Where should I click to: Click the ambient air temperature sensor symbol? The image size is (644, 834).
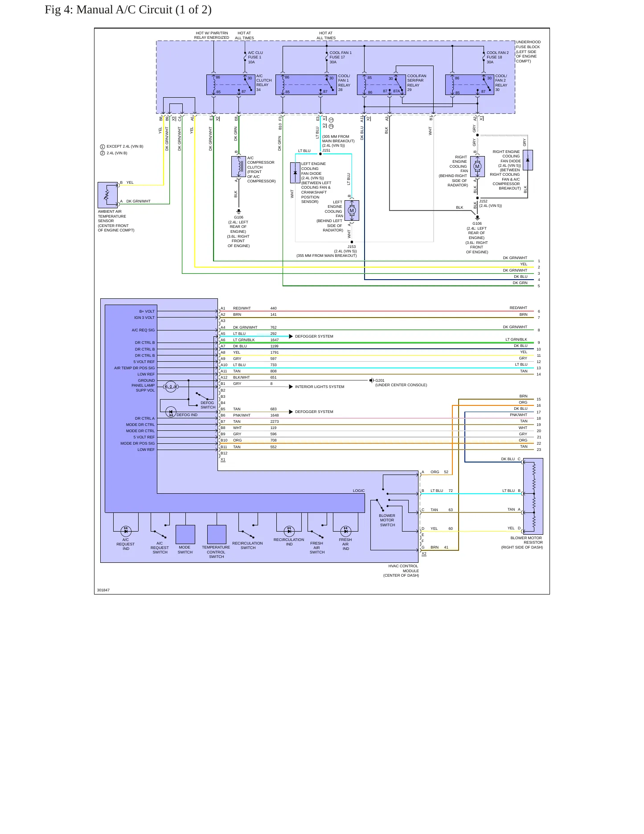point(107,194)
